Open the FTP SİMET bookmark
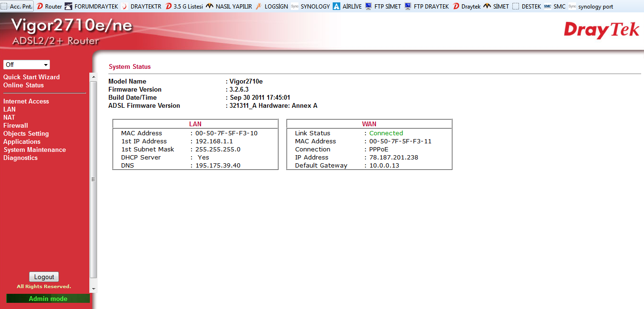This screenshot has height=309, width=644. (383, 7)
